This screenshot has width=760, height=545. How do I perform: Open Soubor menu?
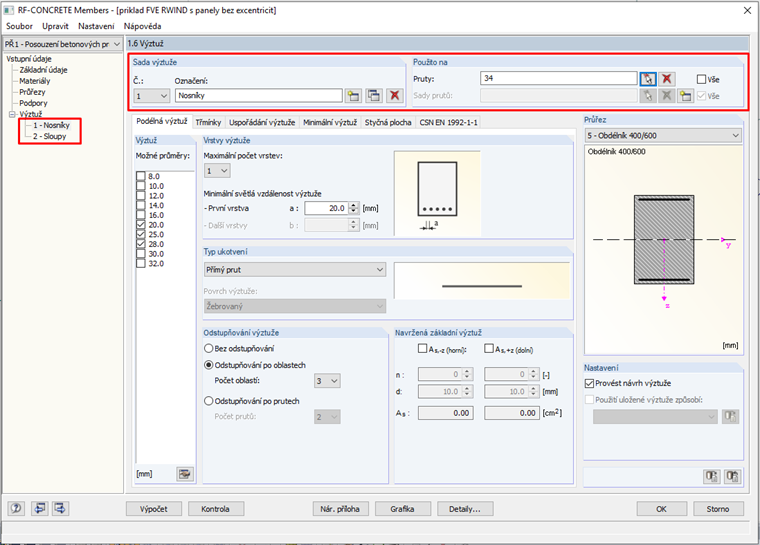[19, 26]
